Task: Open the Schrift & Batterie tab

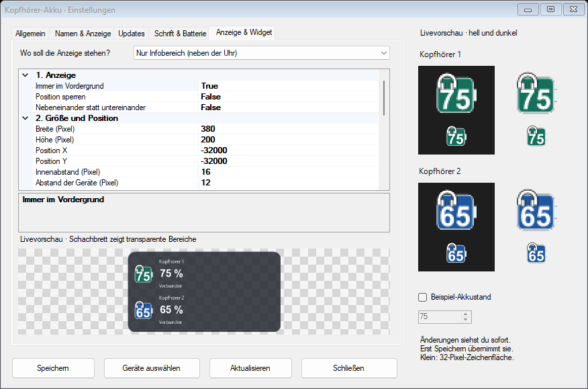Action: [180, 34]
